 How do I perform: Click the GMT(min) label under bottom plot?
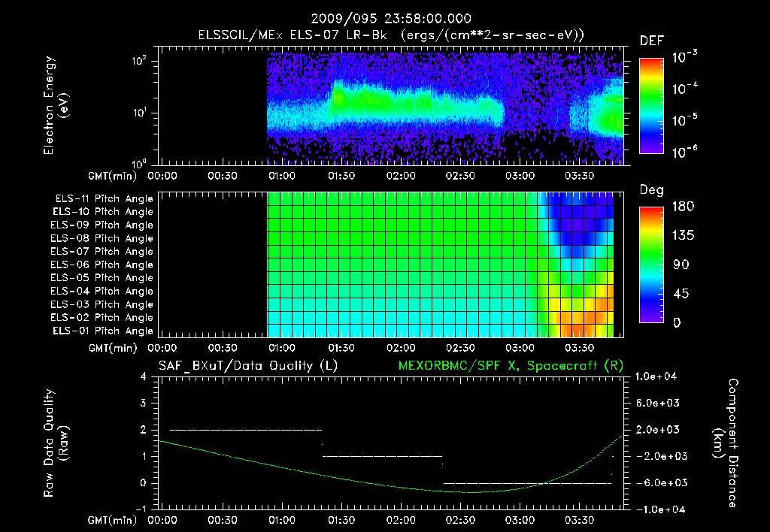pyautogui.click(x=113, y=520)
